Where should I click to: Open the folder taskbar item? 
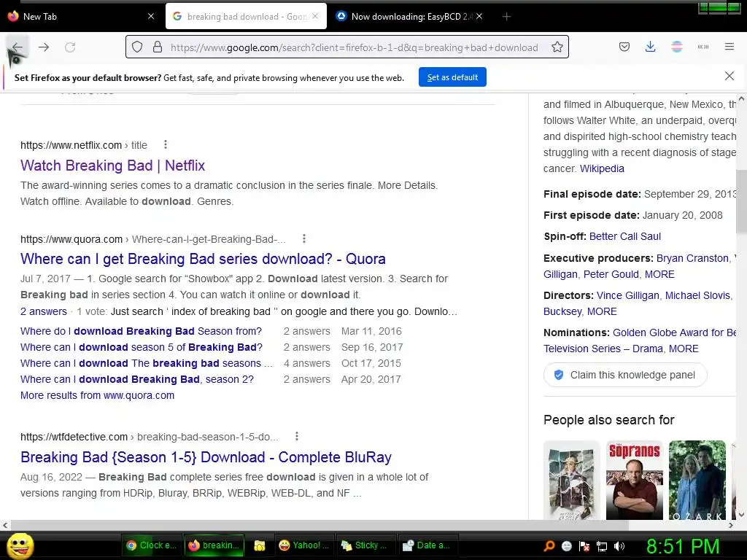pyautogui.click(x=259, y=545)
